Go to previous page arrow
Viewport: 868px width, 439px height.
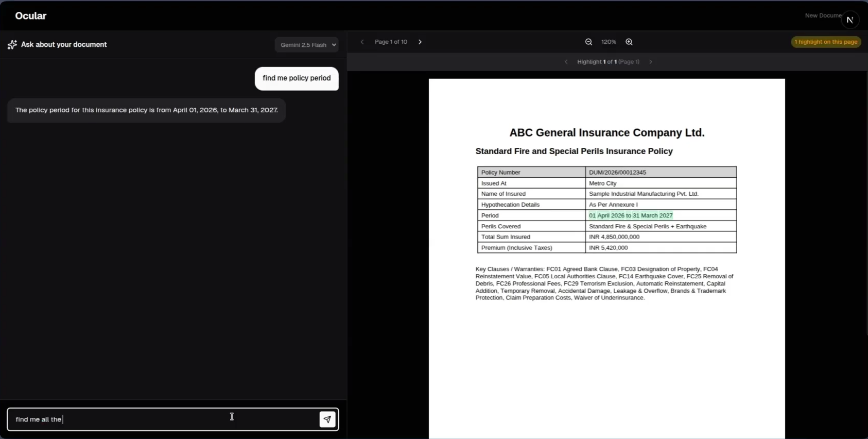click(362, 42)
